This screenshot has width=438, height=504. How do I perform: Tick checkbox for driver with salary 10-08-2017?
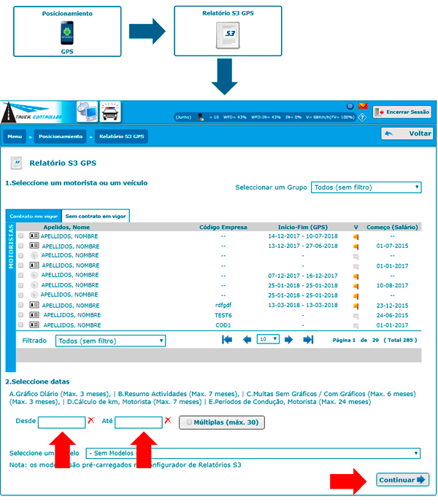21,285
